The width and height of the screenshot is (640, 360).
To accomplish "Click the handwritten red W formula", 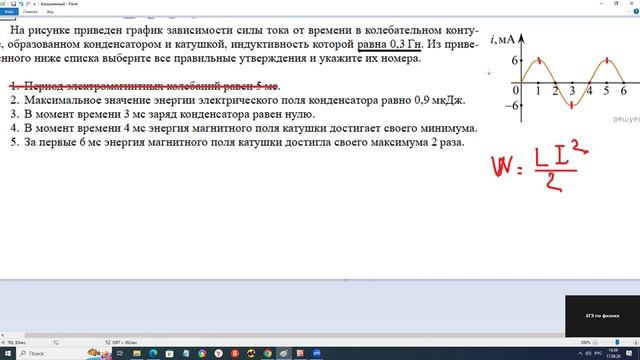I will (540, 167).
